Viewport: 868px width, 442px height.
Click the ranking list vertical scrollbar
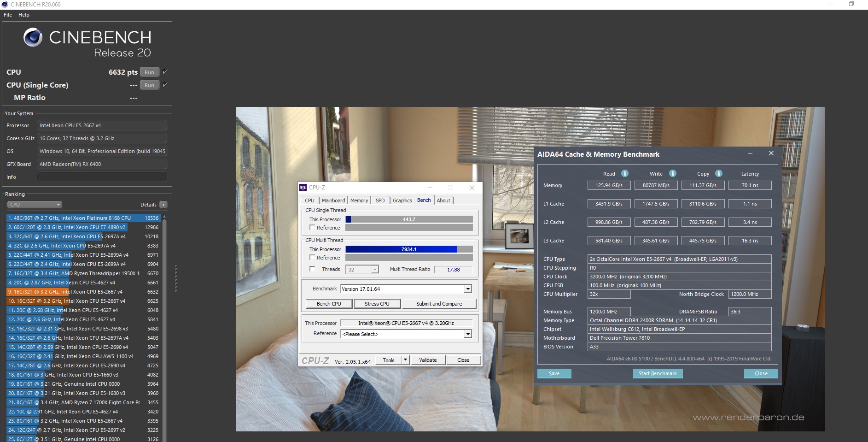tap(164, 327)
